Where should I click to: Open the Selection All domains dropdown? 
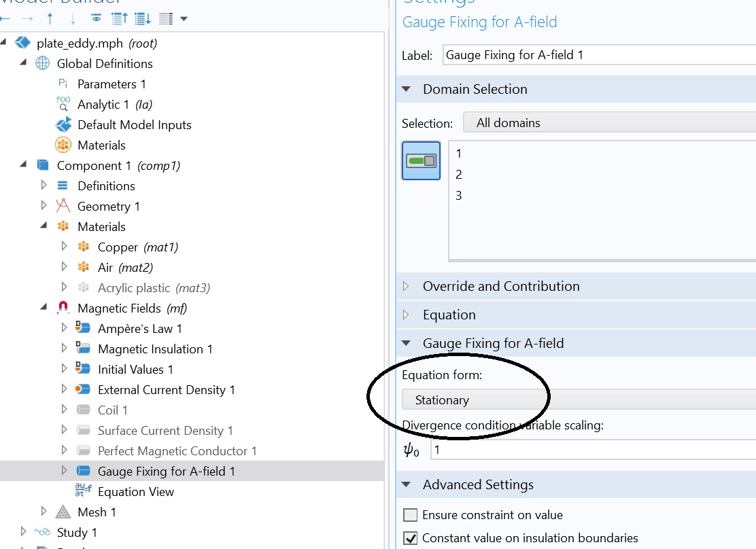point(609,123)
